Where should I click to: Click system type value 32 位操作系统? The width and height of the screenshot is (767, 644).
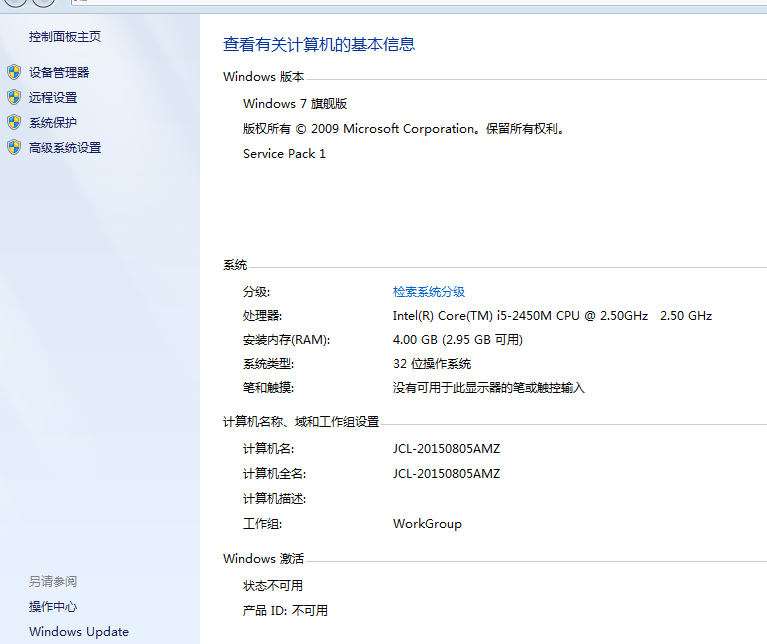(432, 364)
